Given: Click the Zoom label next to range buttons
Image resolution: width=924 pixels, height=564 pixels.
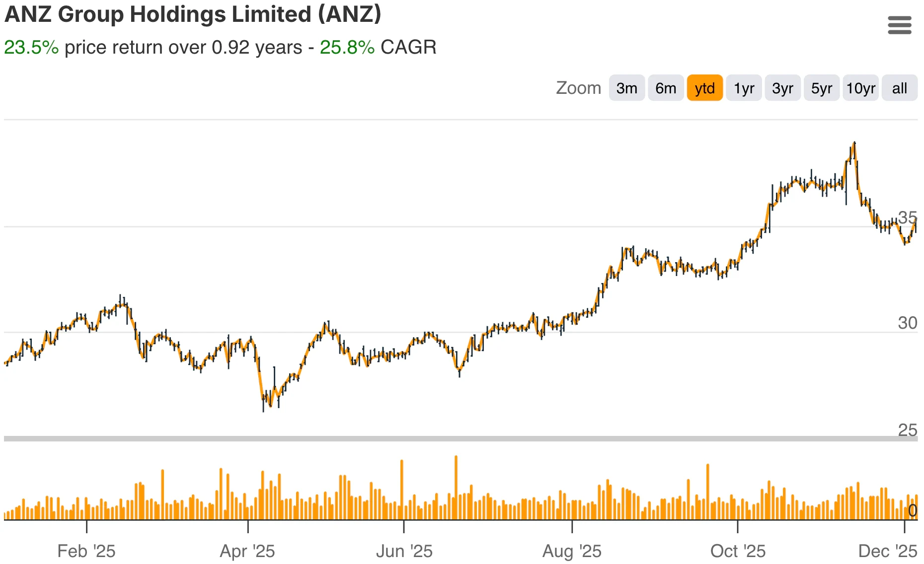Looking at the screenshot, I should tap(579, 88).
